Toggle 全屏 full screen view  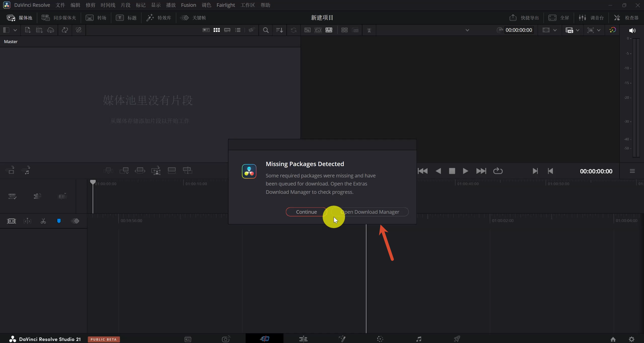(x=559, y=18)
